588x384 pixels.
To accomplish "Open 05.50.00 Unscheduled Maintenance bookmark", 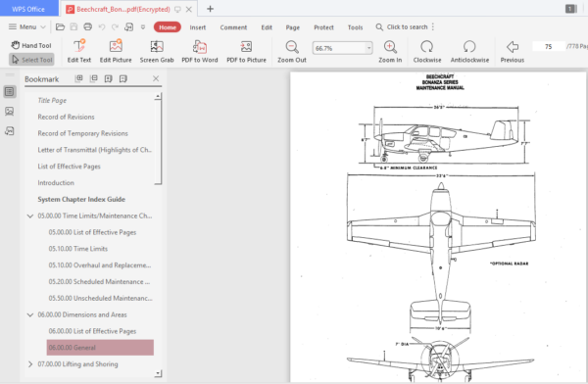I will 101,299.
